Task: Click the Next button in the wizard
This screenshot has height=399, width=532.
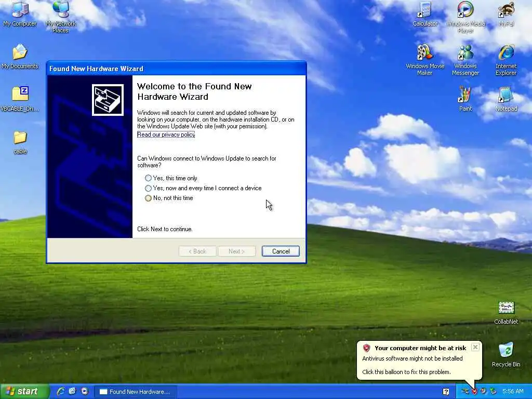Action: [x=236, y=251]
